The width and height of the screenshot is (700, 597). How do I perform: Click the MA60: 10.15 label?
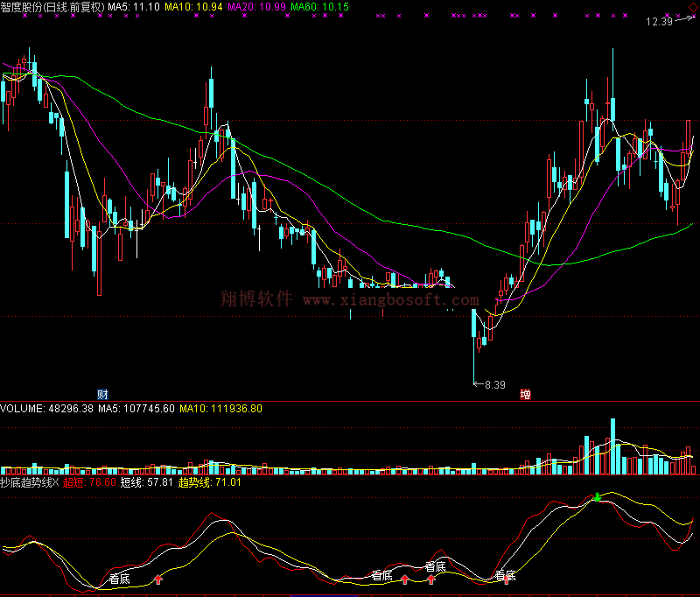(319, 7)
